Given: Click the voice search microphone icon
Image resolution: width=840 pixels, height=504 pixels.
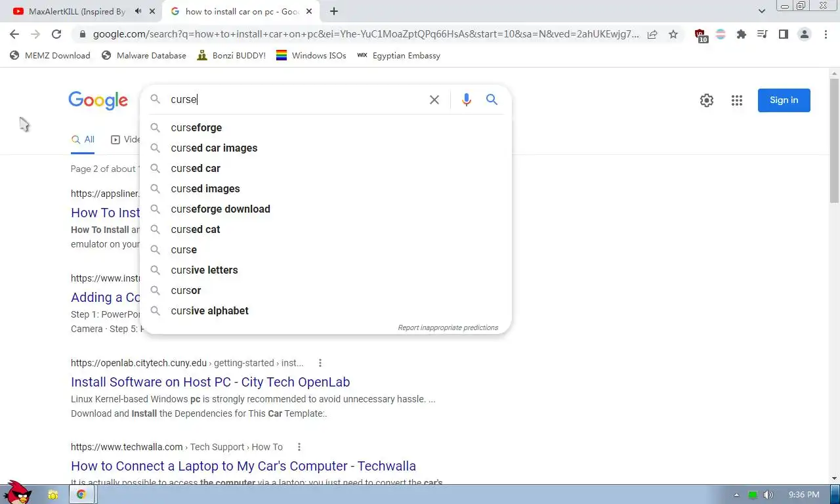Looking at the screenshot, I should click(466, 100).
